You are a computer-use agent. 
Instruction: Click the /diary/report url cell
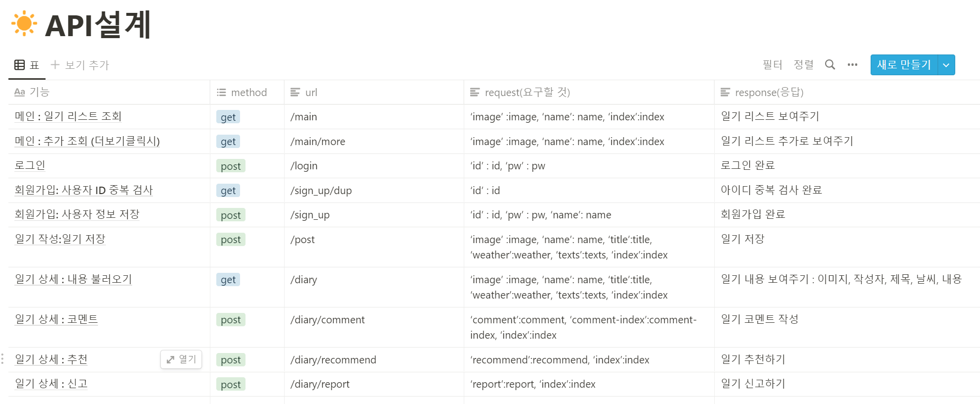[x=374, y=384]
